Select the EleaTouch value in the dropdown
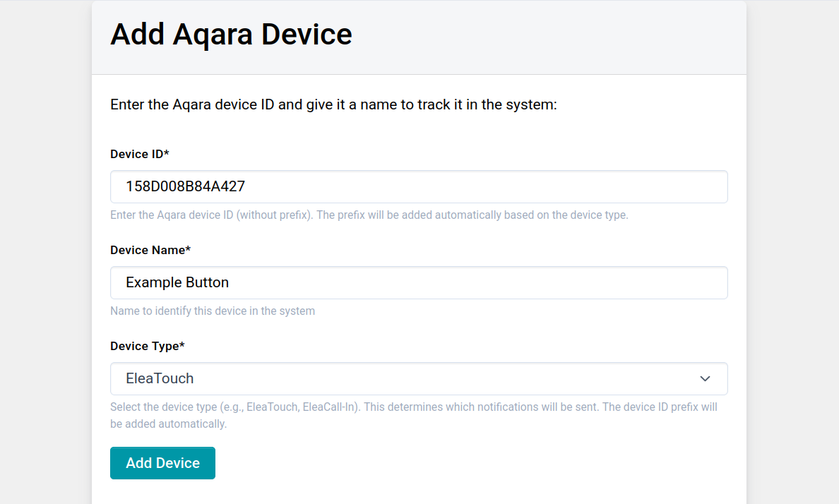 pyautogui.click(x=160, y=378)
